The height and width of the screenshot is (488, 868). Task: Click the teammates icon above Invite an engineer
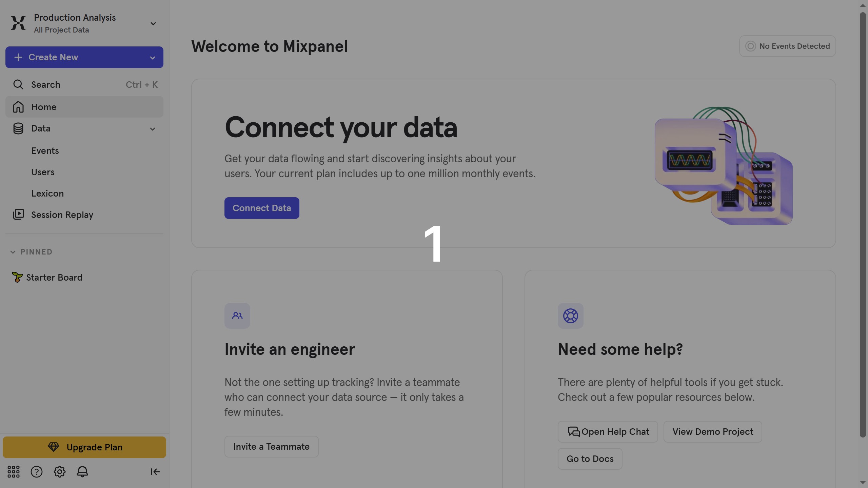(x=237, y=316)
